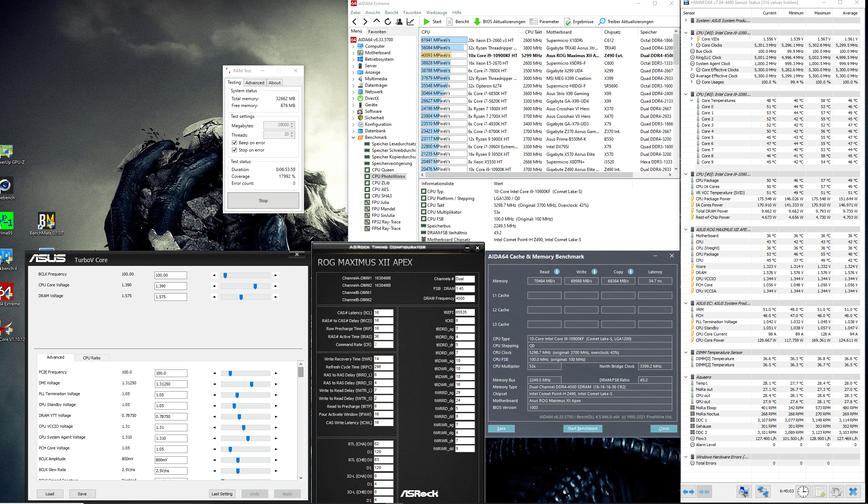Click the AIDA64 refresh icon
The height and width of the screenshot is (504, 868).
coord(388,22)
